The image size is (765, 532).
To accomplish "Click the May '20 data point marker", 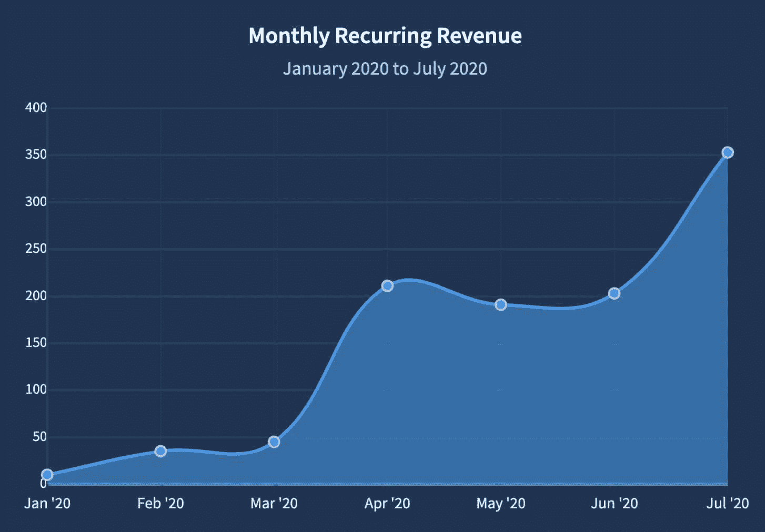I will 501,305.
